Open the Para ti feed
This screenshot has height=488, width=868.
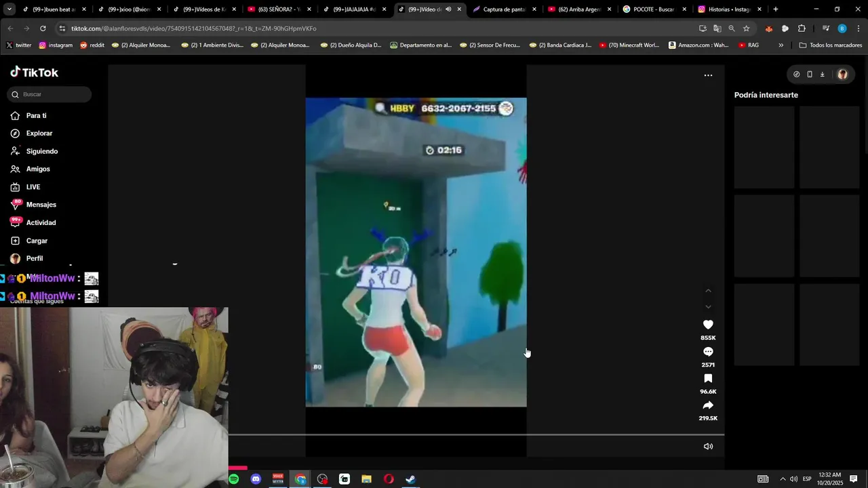click(x=37, y=116)
